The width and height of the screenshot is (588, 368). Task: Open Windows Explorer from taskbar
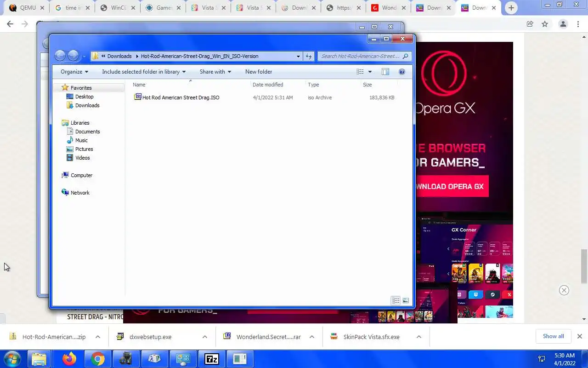[x=40, y=359]
